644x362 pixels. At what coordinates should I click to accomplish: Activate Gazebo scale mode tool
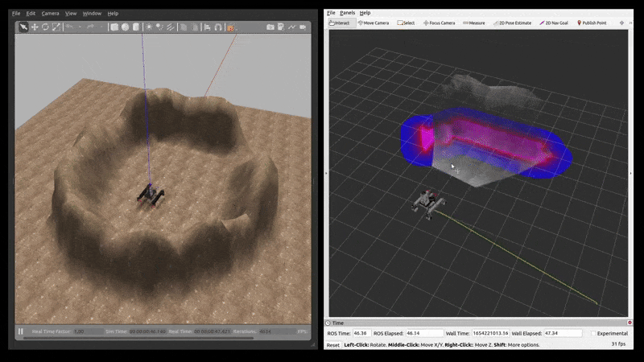click(x=56, y=27)
